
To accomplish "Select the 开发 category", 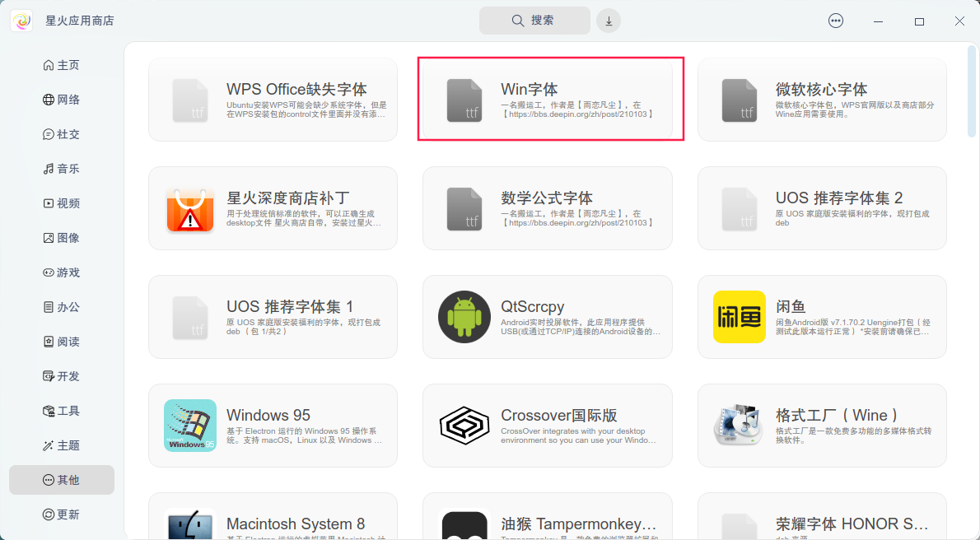I will coord(67,375).
